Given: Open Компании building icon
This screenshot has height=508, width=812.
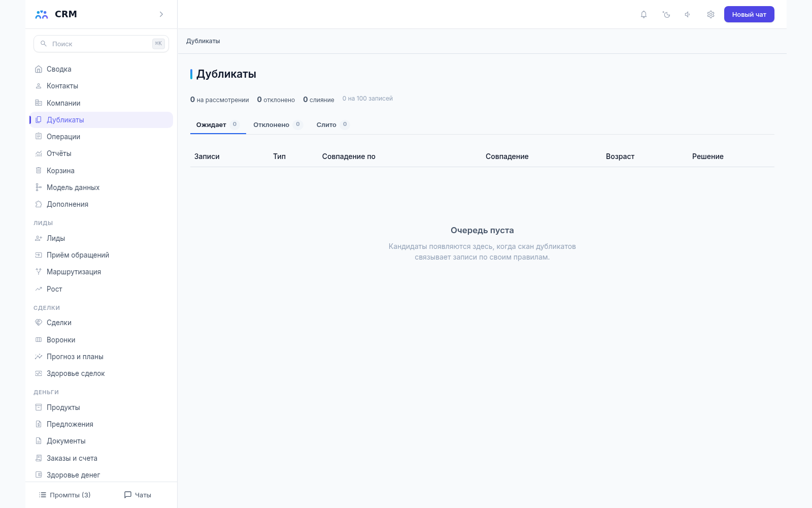Looking at the screenshot, I should click(39, 103).
